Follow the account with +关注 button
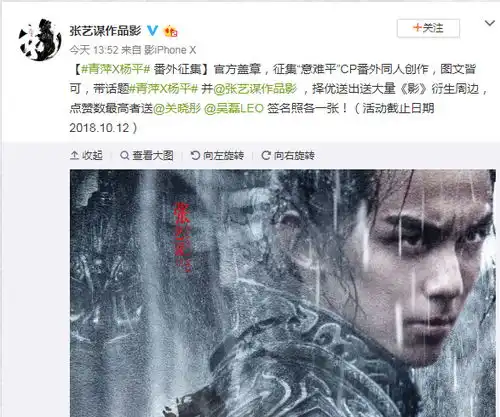500x417 pixels. [428, 28]
